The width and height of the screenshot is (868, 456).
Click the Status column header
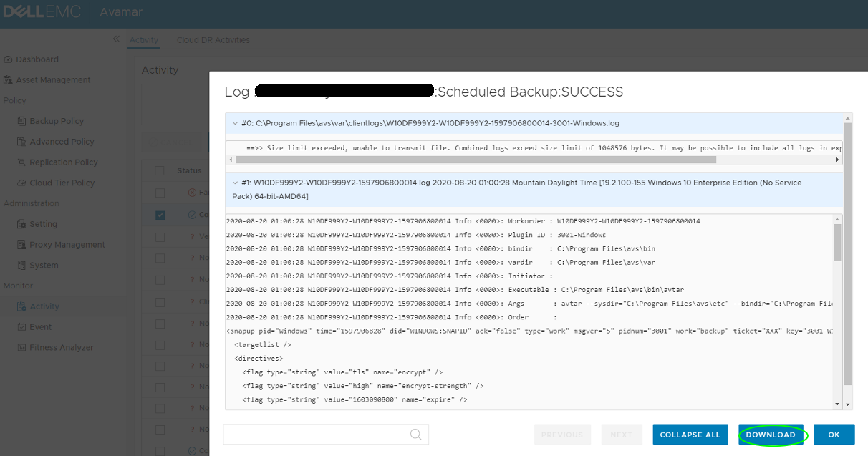(190, 171)
